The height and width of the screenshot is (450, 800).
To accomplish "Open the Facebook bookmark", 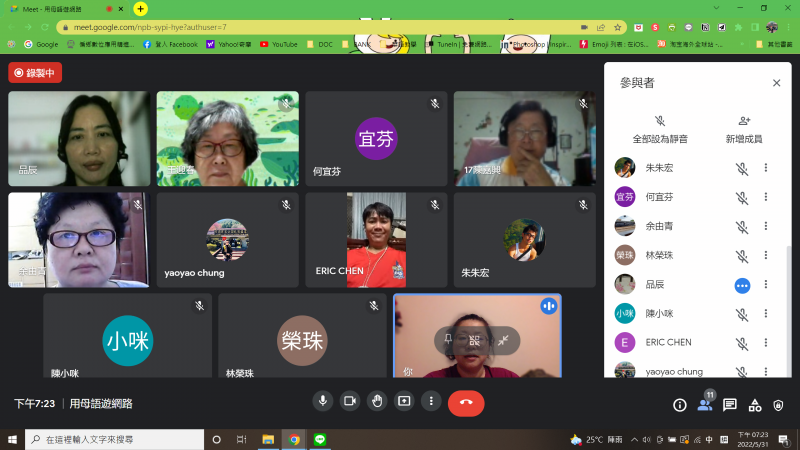I will [170, 44].
